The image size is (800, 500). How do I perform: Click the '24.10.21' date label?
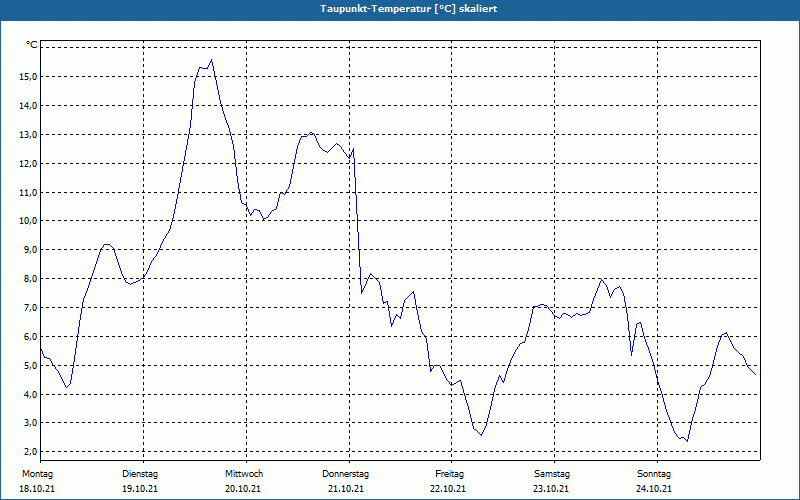[654, 489]
